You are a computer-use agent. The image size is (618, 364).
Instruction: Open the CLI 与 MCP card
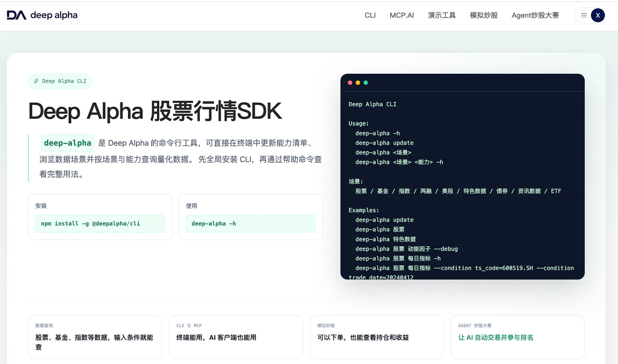click(x=236, y=337)
